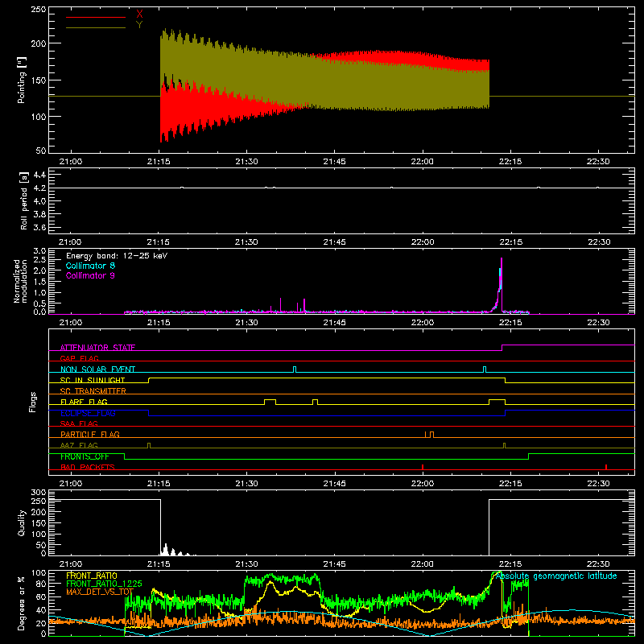This screenshot has width=644, height=644.
Task: Select the red X legend label
Action: point(139,14)
